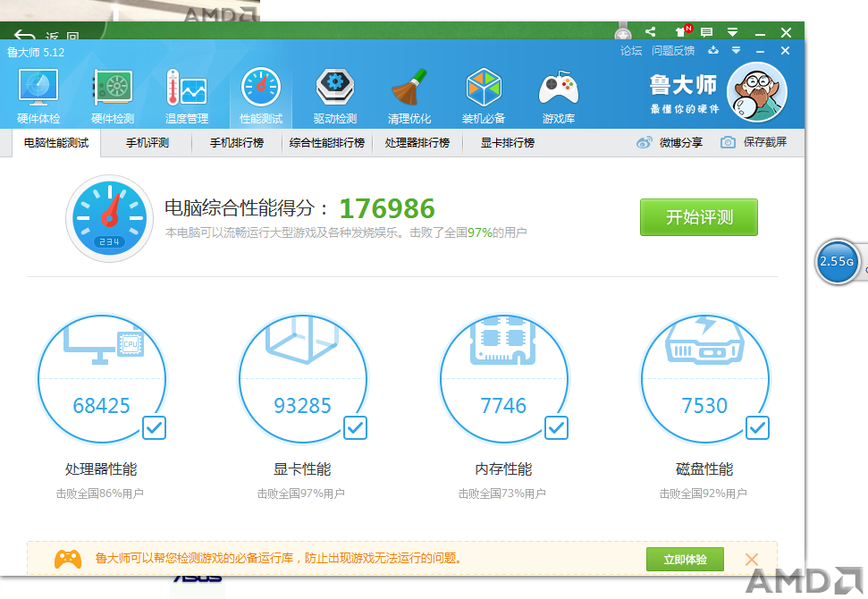Click the orange gamepad icon in the notification bar
868x599 pixels.
coord(68,559)
